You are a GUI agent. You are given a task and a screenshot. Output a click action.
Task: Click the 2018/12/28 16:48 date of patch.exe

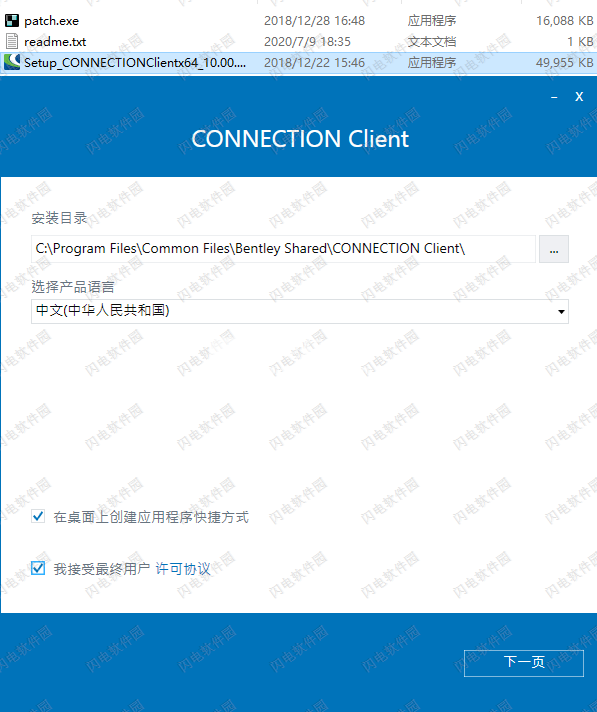click(x=314, y=21)
